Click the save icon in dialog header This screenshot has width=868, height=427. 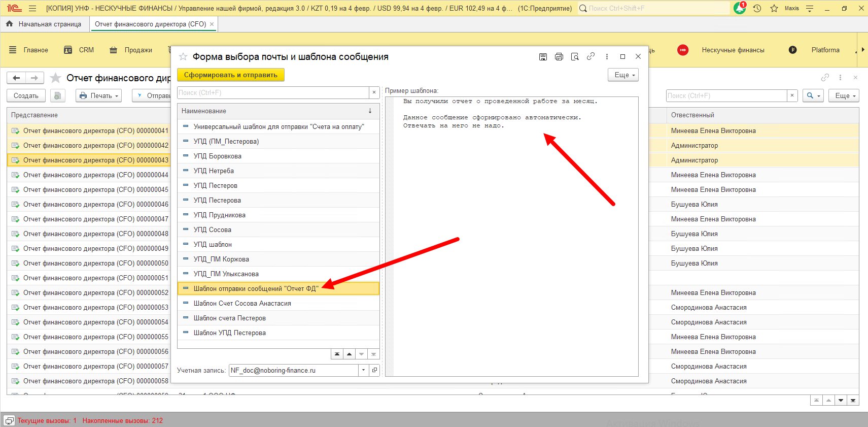(543, 57)
